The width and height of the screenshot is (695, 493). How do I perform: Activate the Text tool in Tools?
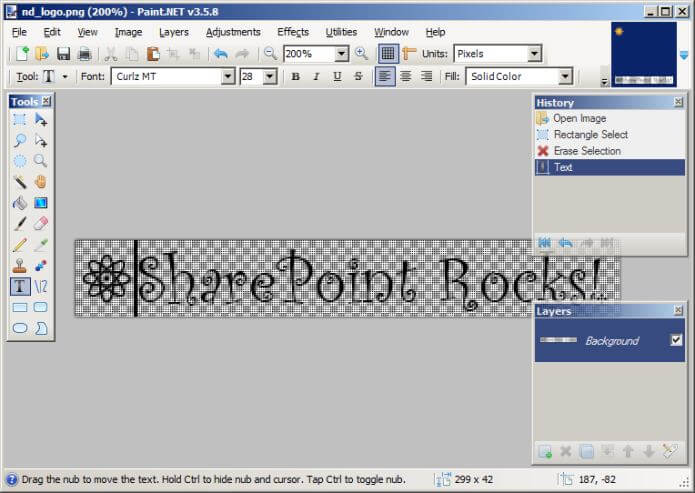click(x=20, y=286)
